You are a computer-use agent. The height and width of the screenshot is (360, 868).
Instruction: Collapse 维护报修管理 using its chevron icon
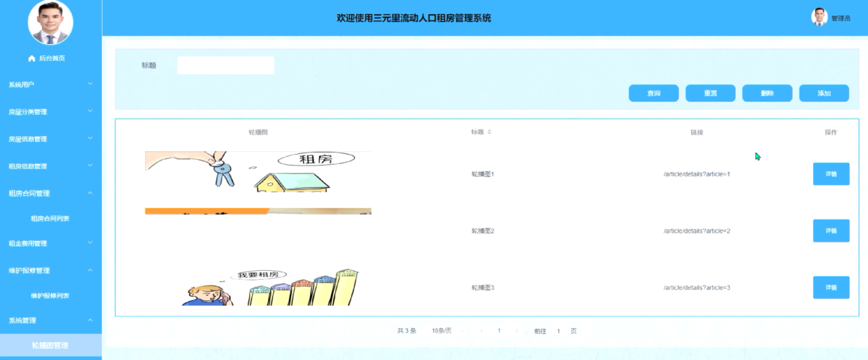pos(90,270)
